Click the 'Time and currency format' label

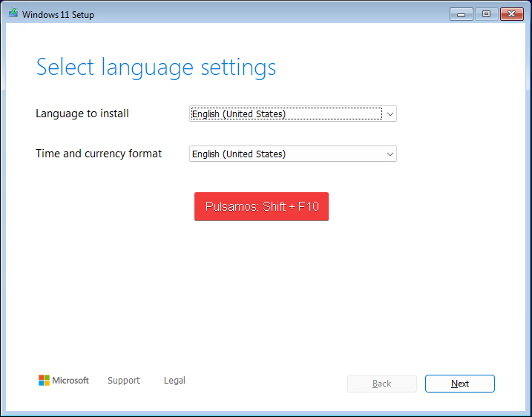click(99, 154)
